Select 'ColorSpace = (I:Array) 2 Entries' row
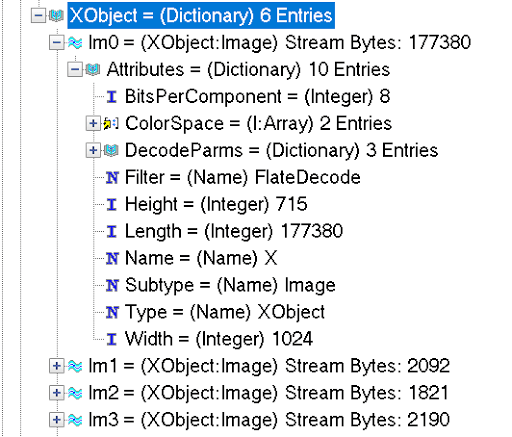The height and width of the screenshot is (437, 512). (258, 124)
